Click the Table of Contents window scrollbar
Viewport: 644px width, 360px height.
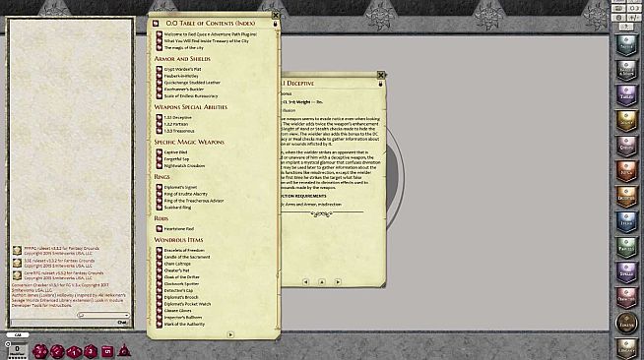click(x=279, y=180)
